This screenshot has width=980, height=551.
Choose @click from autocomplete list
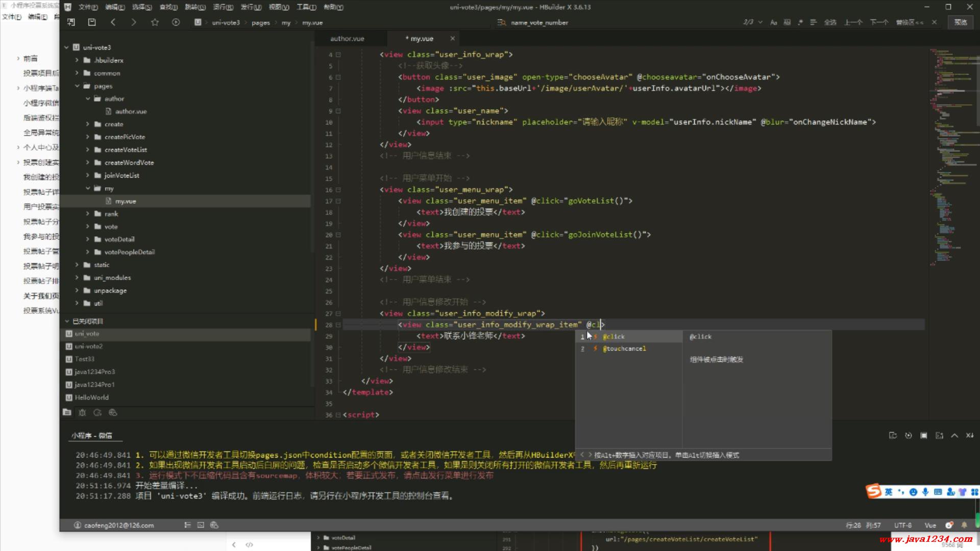[x=629, y=337]
